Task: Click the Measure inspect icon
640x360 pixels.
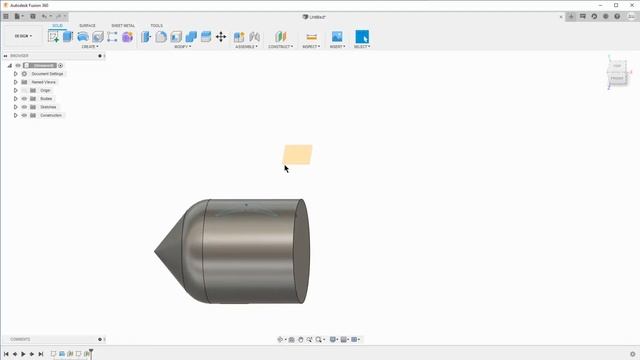Action: click(x=311, y=37)
